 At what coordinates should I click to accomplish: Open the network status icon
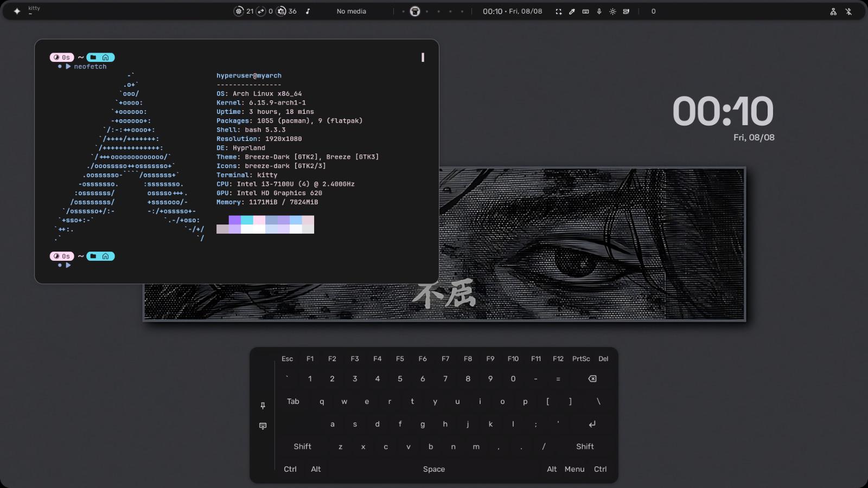pos(833,11)
